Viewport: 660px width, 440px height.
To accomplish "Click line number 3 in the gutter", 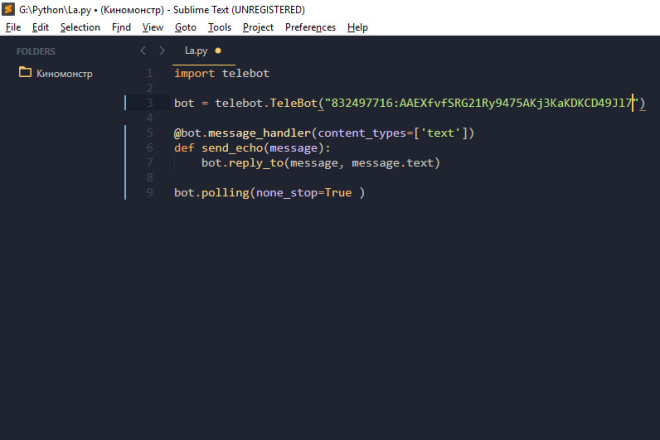I will coord(149,103).
